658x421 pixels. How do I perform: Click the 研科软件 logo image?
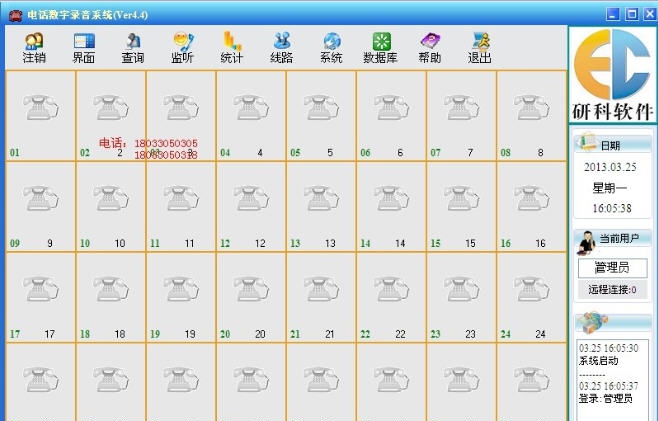612,75
